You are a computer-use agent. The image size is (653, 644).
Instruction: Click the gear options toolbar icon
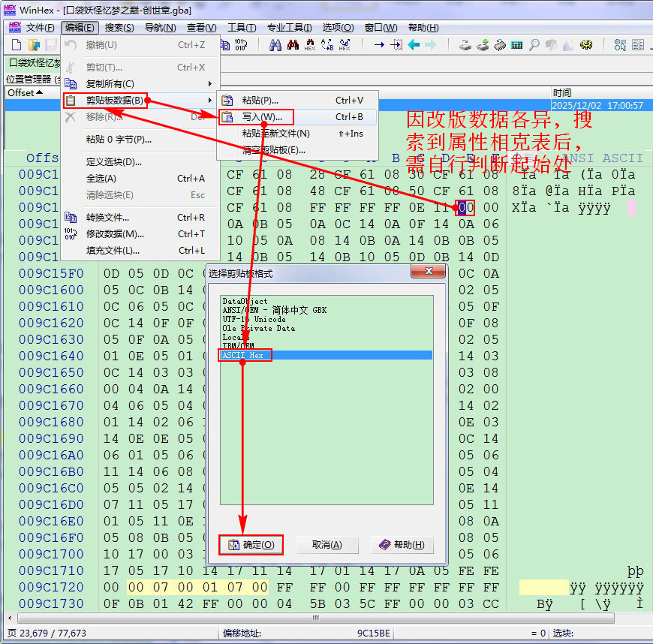586,44
